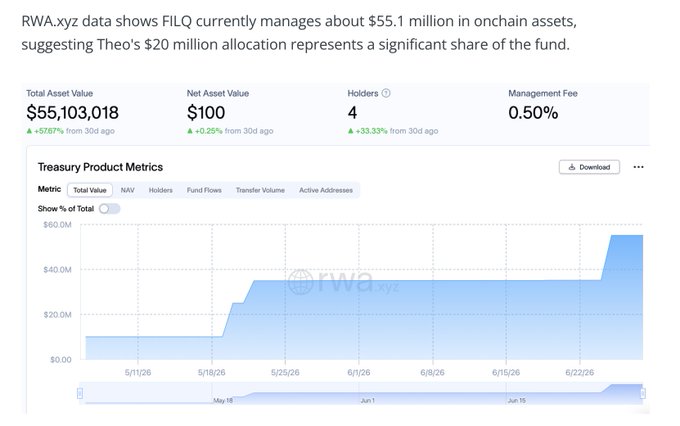
Task: Open the three-dot more options menu
Action: (x=638, y=167)
